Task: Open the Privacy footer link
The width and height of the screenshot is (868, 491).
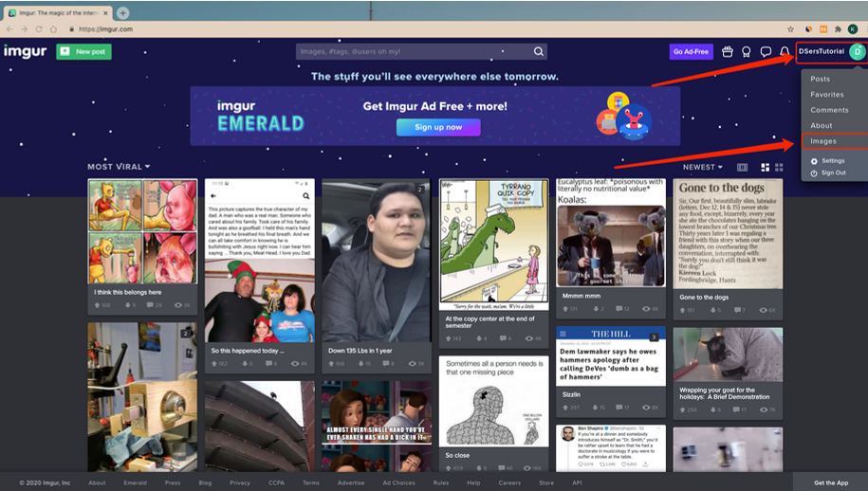Action: (x=240, y=482)
